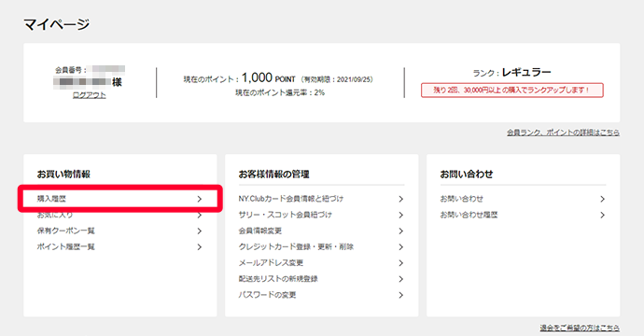Click the お客様情報の管理 section heading

274,175
